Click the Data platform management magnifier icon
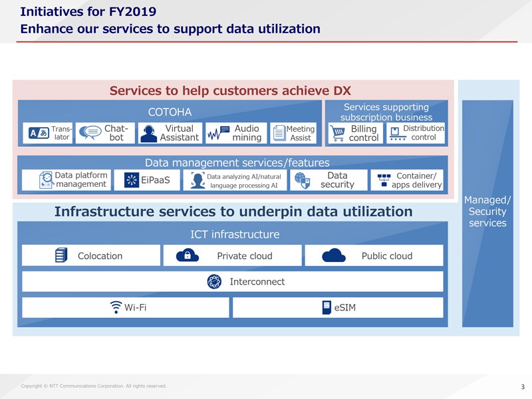The height and width of the screenshot is (399, 532). pyautogui.click(x=46, y=180)
